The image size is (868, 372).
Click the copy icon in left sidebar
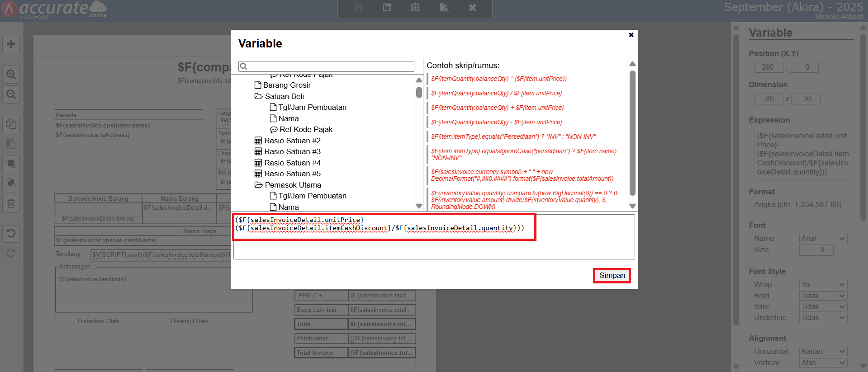(11, 123)
